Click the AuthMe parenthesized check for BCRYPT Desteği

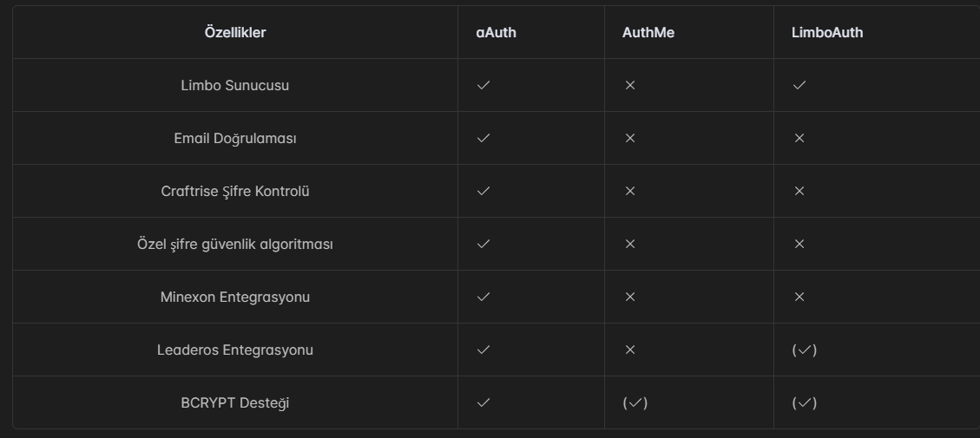635,403
